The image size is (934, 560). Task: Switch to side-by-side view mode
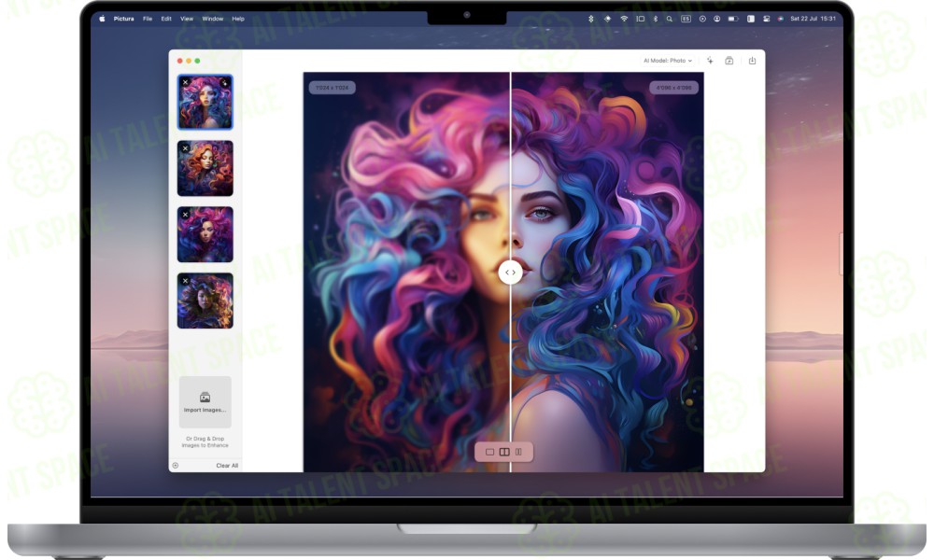518,453
